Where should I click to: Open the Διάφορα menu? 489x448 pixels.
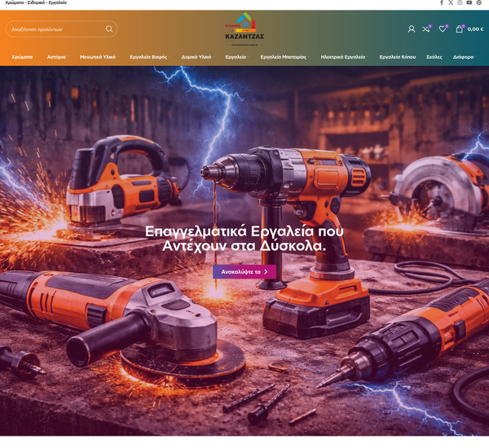tap(464, 57)
